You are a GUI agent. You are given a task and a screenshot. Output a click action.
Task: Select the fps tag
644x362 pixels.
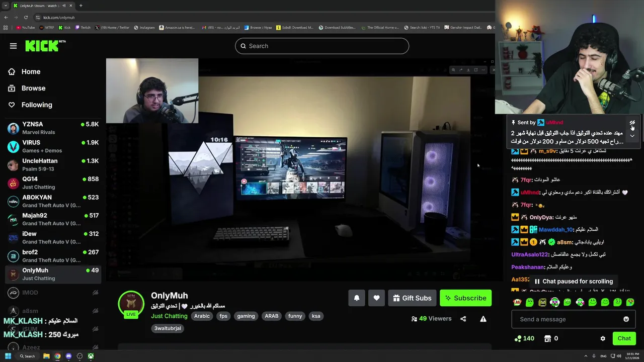223,316
